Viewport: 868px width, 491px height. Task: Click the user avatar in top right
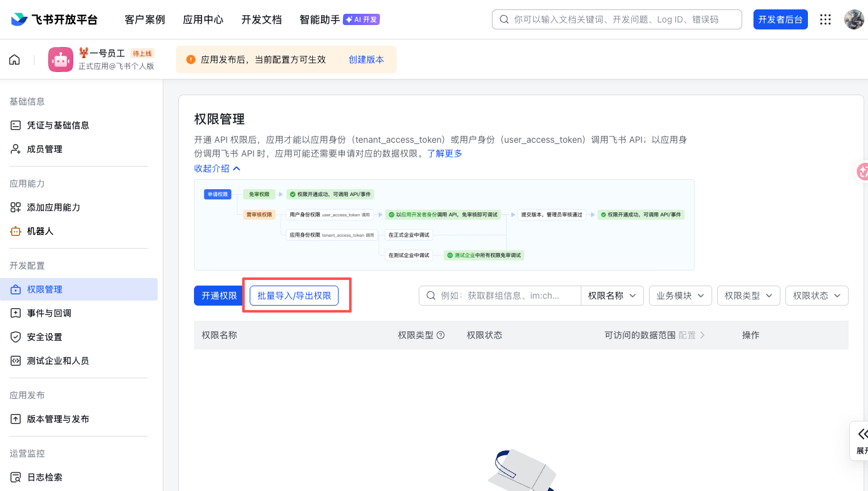click(x=854, y=19)
